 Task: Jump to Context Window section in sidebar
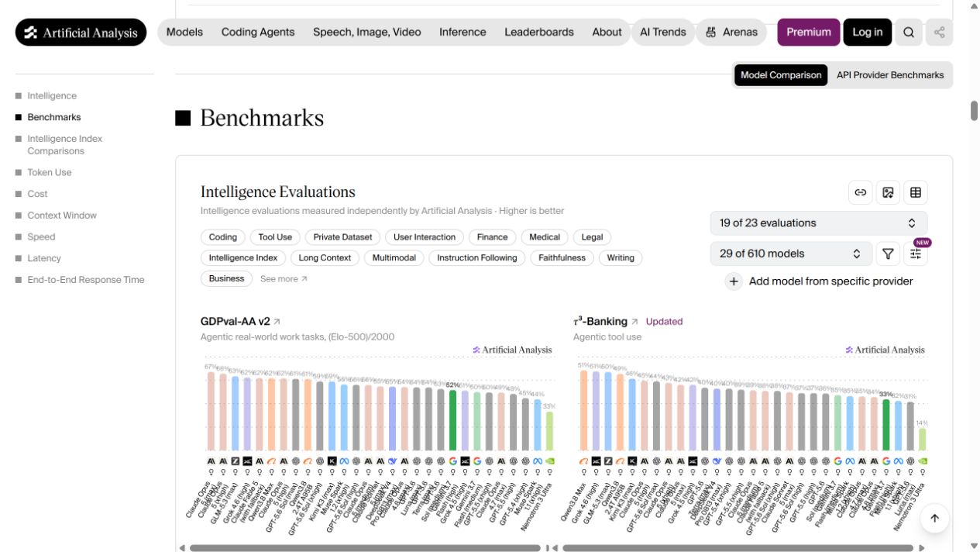62,216
